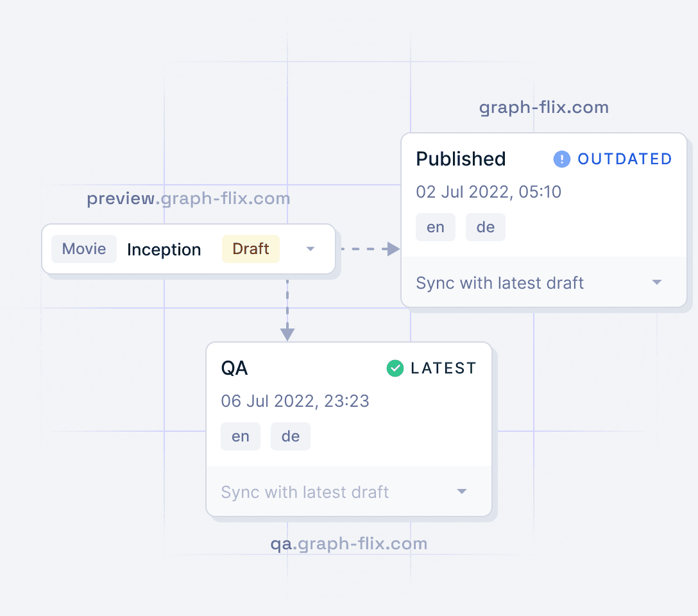This screenshot has width=698, height=616.
Task: Click the LATEST status label
Action: pos(443,368)
